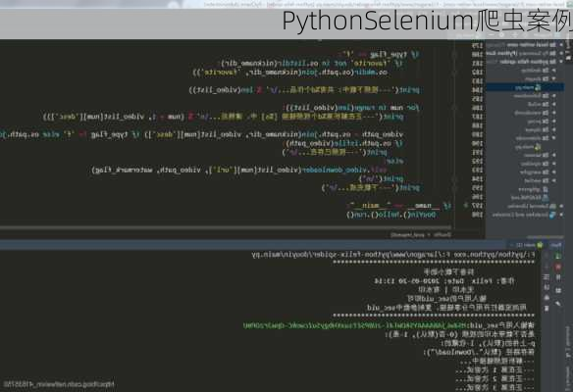Click line number 198 in the gutter
The height and width of the screenshot is (392, 573).
477,215
